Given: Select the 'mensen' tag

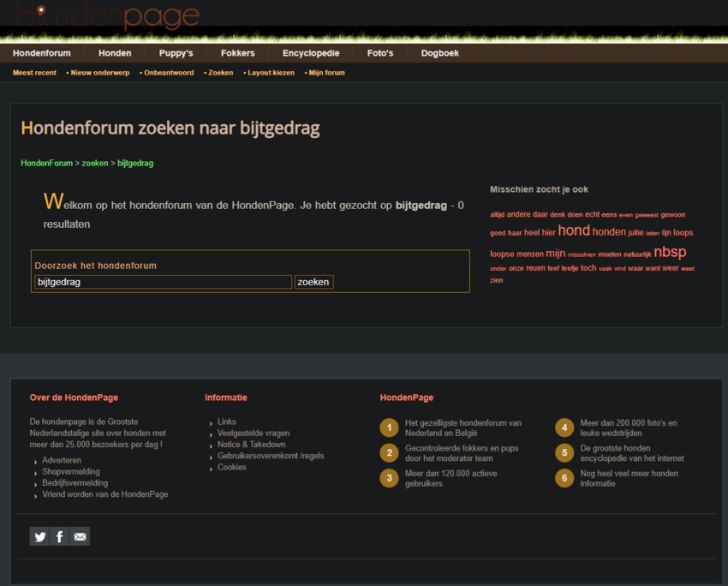Looking at the screenshot, I should coord(530,254).
